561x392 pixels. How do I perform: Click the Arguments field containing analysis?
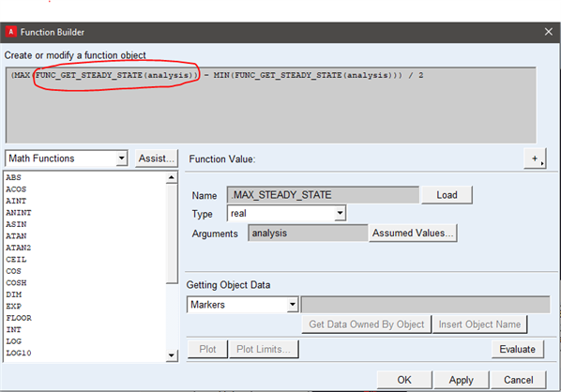click(308, 234)
